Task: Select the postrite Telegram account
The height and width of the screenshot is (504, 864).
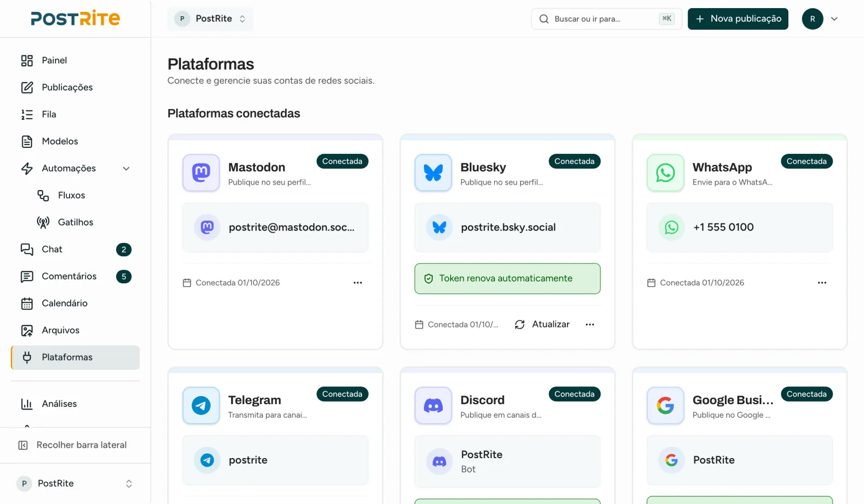Action: (275, 460)
